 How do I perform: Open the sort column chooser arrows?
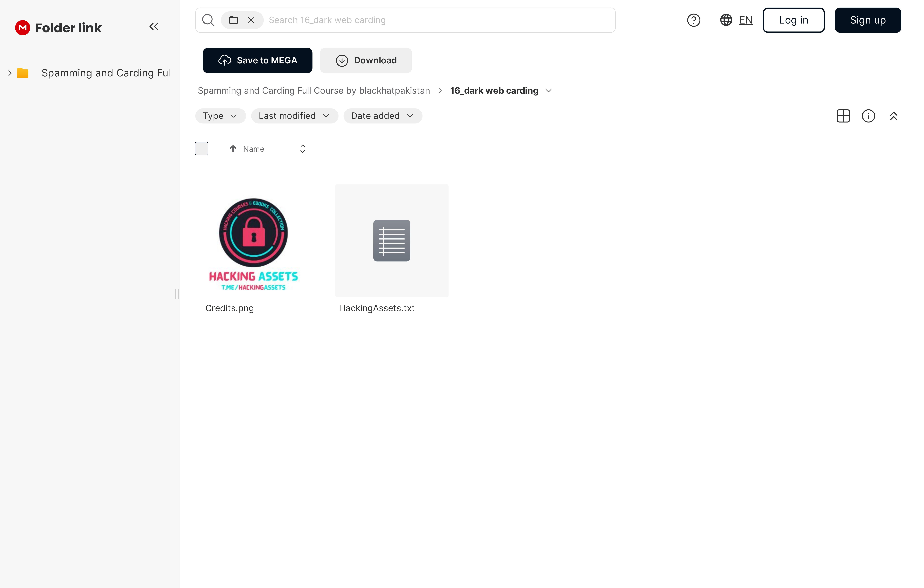click(x=303, y=149)
